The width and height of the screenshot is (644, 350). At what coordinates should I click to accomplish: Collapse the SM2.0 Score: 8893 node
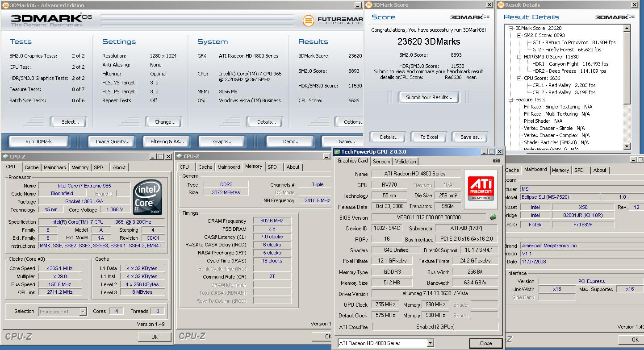point(519,35)
